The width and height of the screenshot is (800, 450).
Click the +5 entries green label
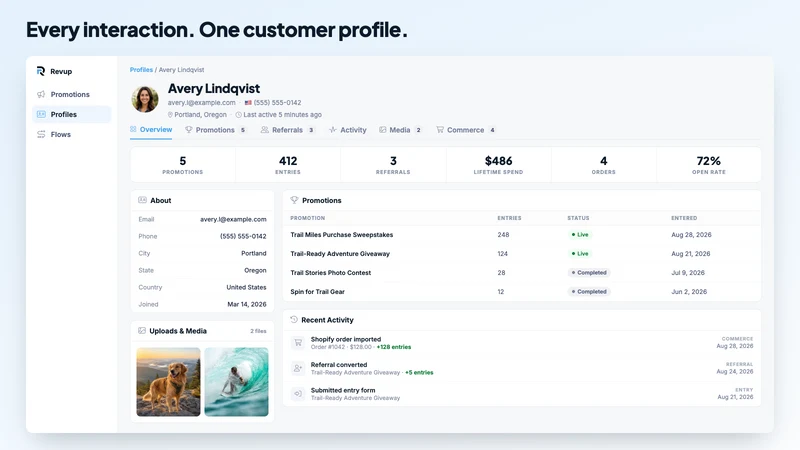click(419, 372)
